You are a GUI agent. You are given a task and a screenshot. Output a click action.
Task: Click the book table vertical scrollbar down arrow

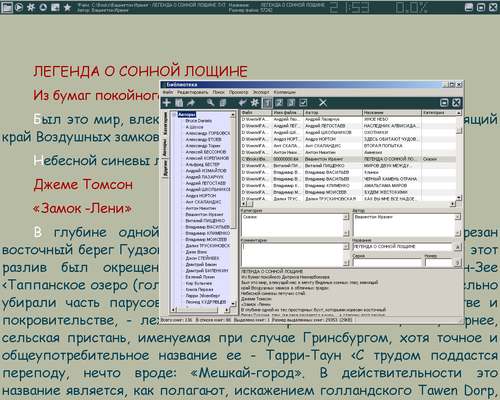click(x=459, y=198)
